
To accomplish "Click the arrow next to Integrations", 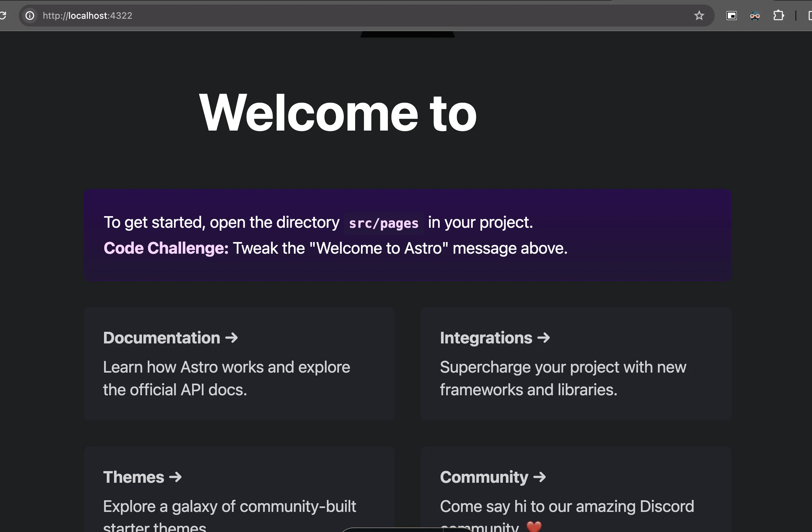I will tap(543, 338).
